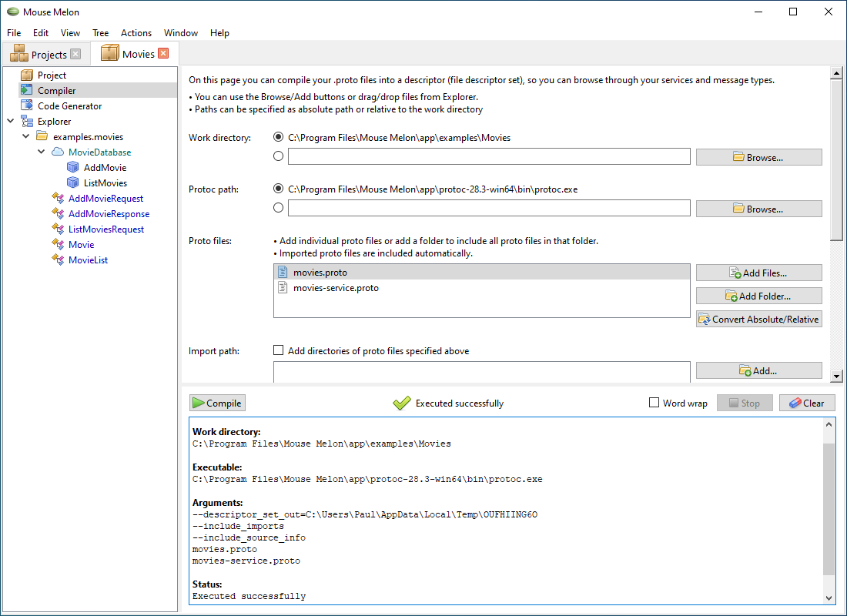The width and height of the screenshot is (847, 616).
Task: Collapse the examples.movies folder
Action: click(26, 136)
